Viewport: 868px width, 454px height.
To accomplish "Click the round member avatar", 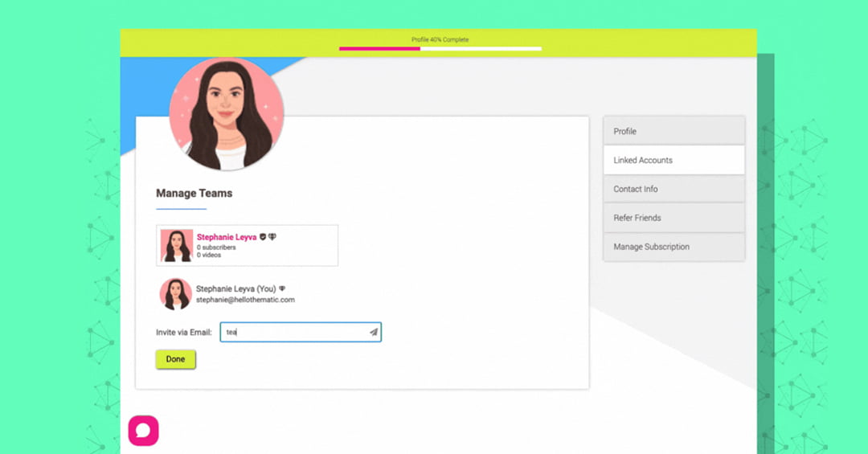I will click(175, 294).
